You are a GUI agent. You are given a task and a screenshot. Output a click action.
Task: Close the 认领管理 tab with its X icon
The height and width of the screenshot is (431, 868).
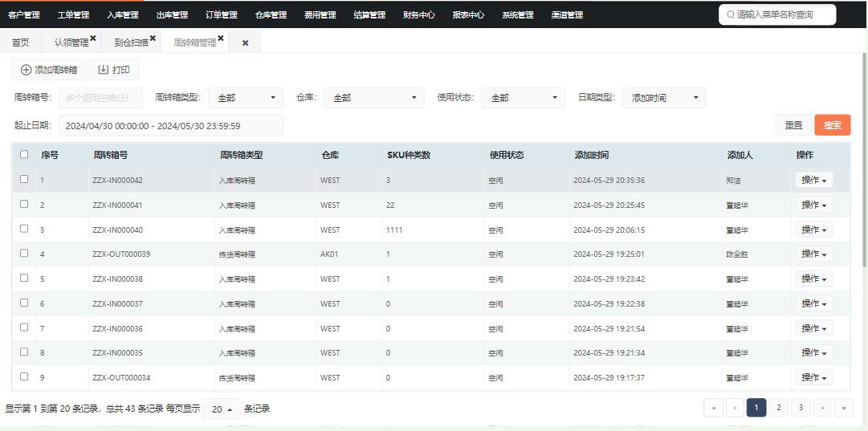click(93, 39)
